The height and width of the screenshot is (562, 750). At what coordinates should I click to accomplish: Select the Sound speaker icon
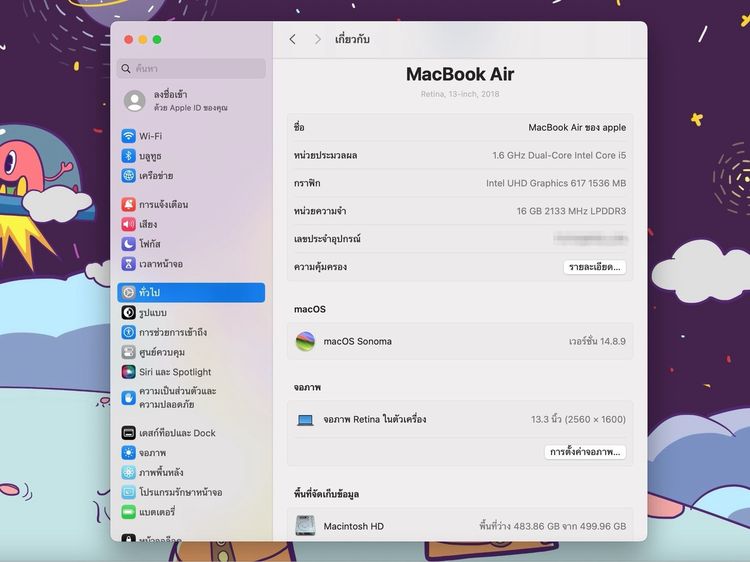[128, 224]
